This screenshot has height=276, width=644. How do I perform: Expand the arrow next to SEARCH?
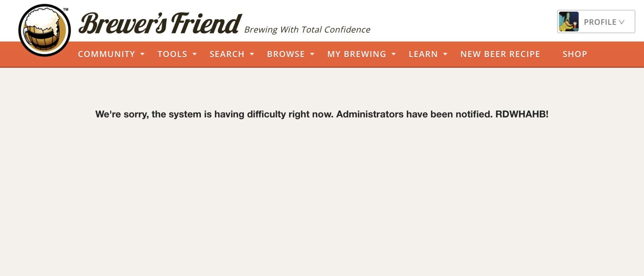(252, 54)
